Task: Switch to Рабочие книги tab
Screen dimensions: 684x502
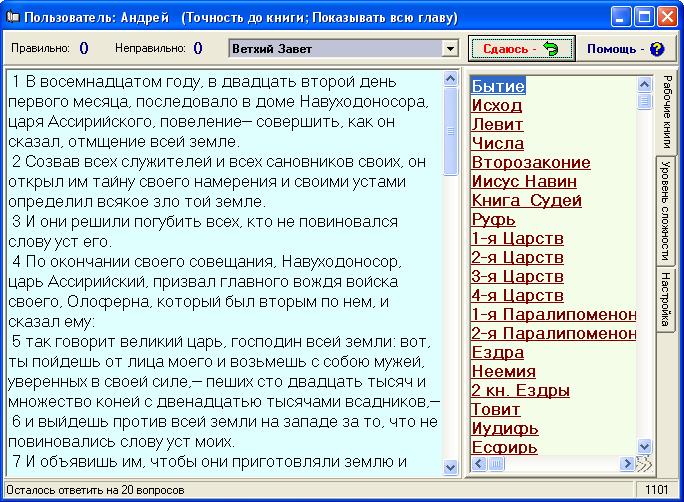Action: click(667, 113)
